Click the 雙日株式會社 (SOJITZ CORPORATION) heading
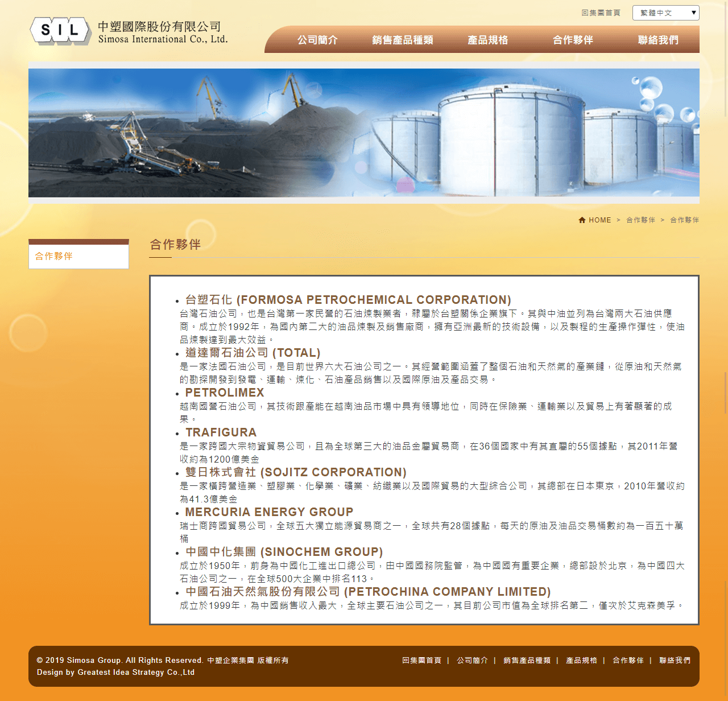Viewport: 728px width, 701px height. coord(296,472)
